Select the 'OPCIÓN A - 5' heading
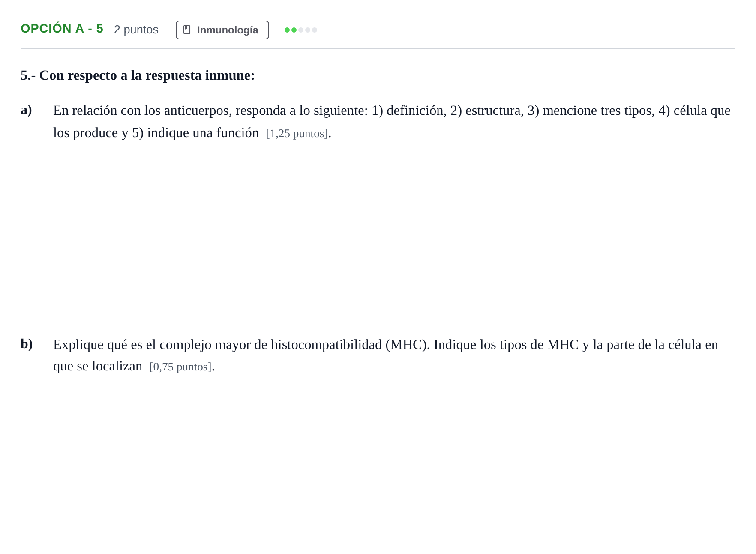756x554 pixels. point(62,29)
